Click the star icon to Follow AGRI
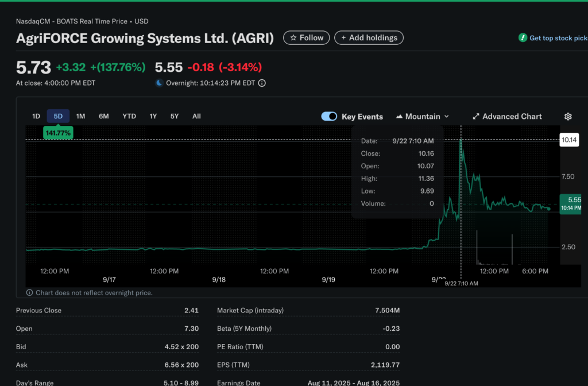Screen dimensions: 588x386 click(x=293, y=38)
